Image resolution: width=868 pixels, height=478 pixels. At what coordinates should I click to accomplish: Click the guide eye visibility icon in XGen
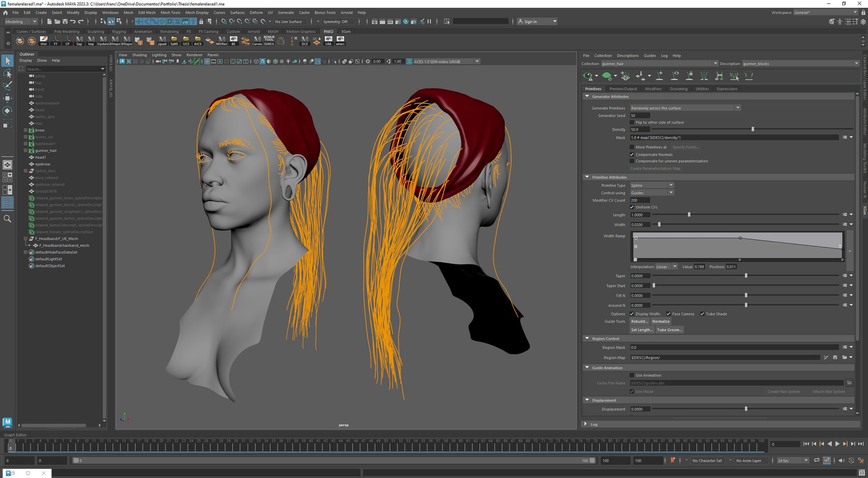click(x=674, y=76)
